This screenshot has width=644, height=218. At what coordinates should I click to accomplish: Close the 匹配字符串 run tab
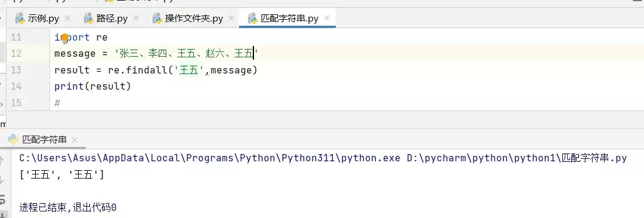(x=75, y=140)
